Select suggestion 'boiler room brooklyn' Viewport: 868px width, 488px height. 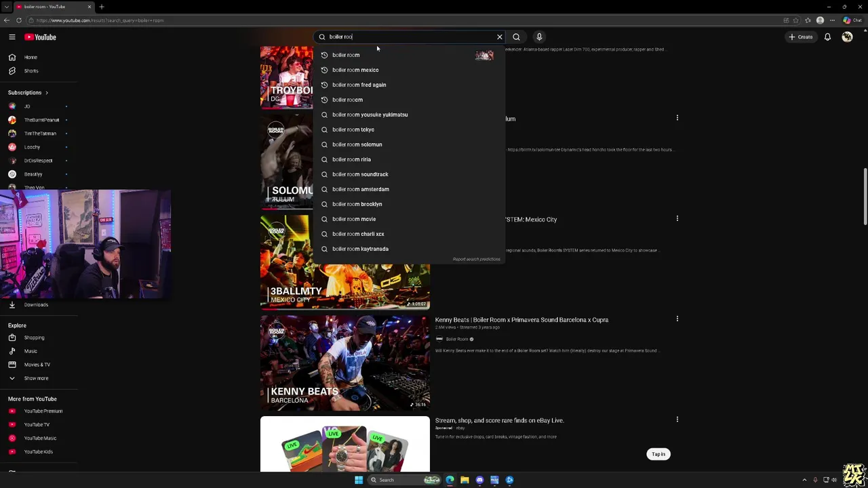(409, 204)
